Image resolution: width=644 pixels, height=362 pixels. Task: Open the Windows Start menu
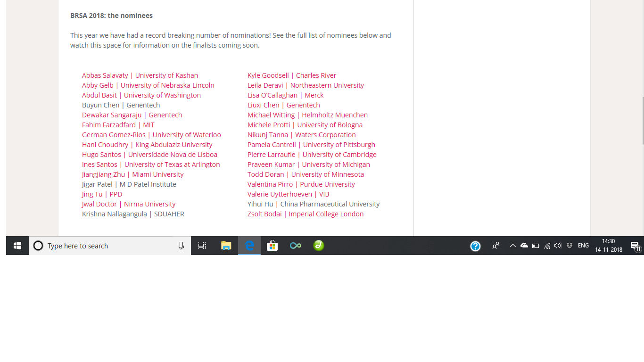17,246
